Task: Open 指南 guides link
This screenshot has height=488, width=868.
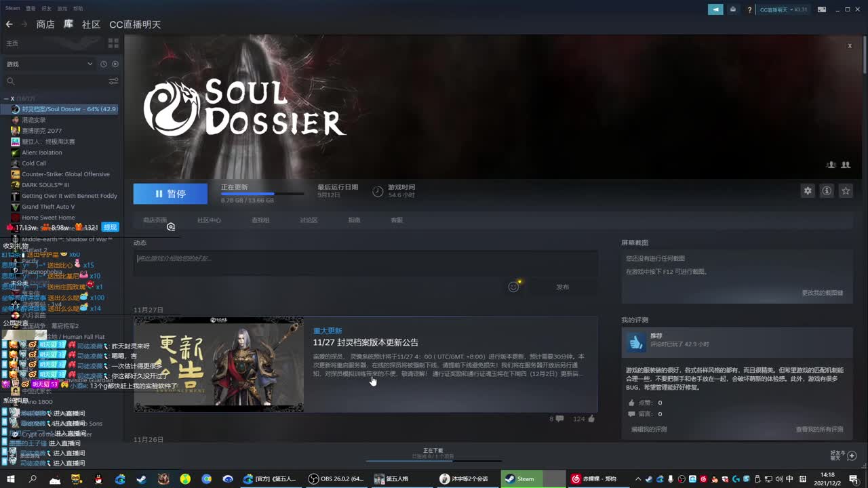Action: pyautogui.click(x=354, y=220)
